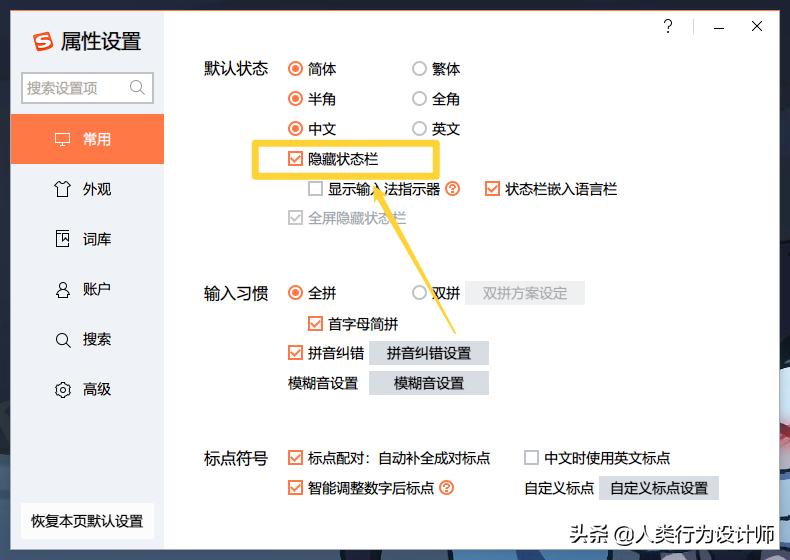Click the 自定义标点 text label
The height and width of the screenshot is (560, 790).
559,488
